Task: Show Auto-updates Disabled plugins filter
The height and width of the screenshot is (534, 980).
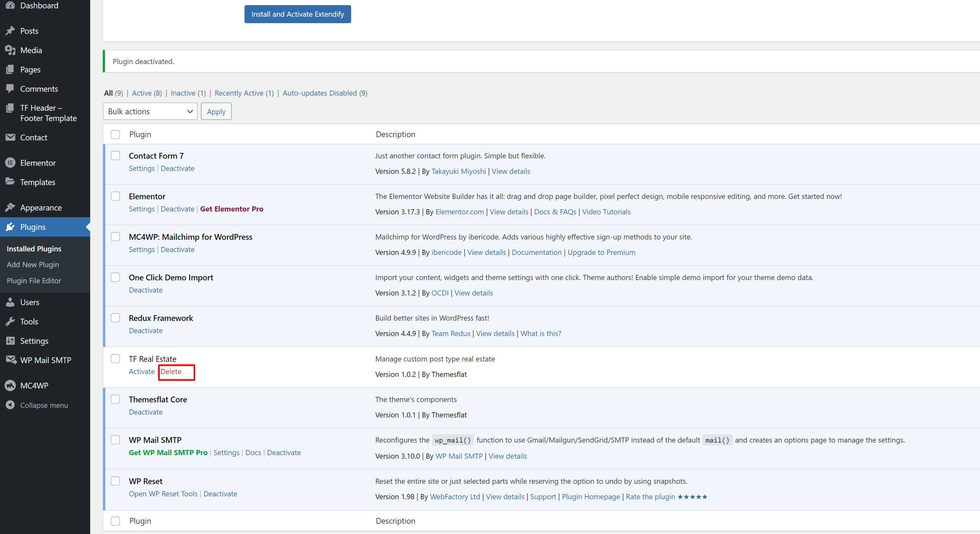Action: coord(325,93)
